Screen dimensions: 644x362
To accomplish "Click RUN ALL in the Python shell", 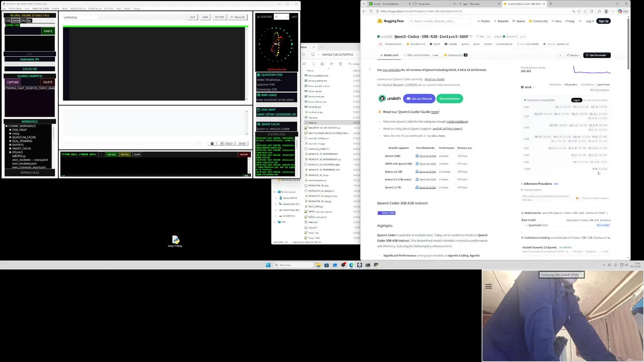I will click(124, 154).
